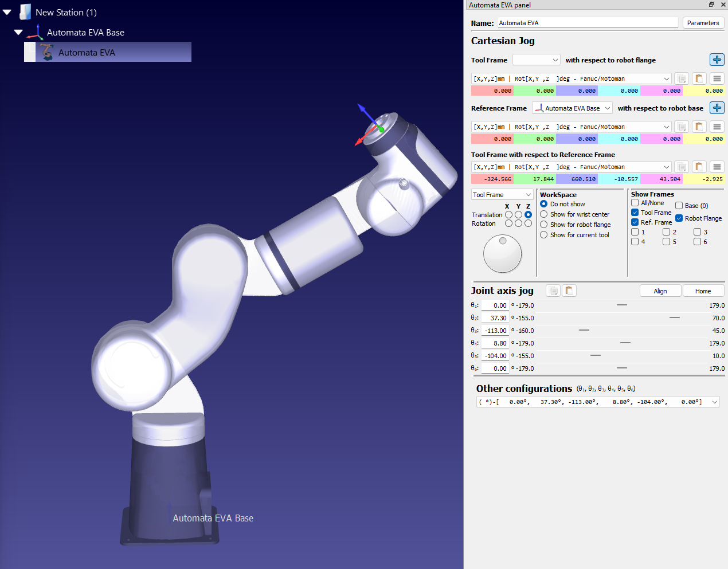Viewport: 728px width, 569px height.
Task: Select Translation Y jog radio button
Action: click(x=518, y=215)
